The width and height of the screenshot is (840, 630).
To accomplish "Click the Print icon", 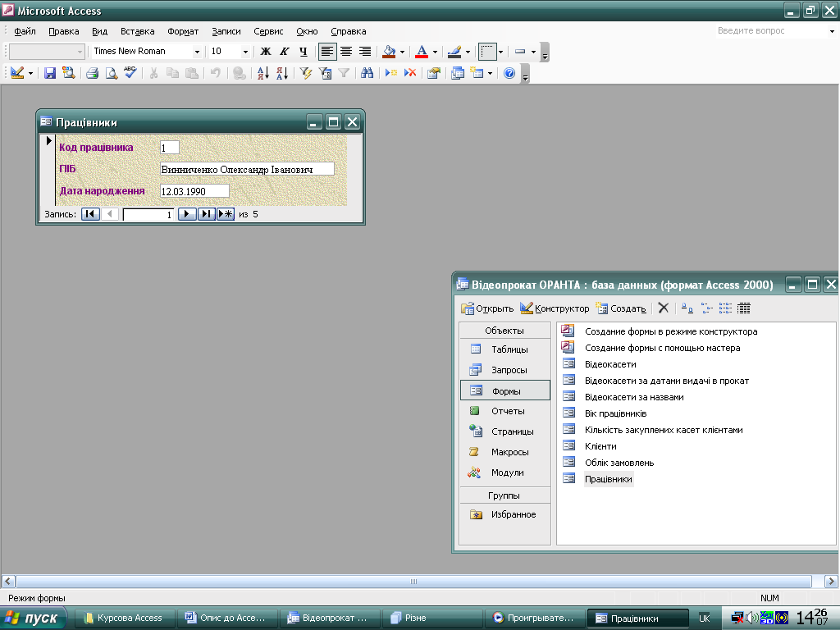I will click(92, 73).
